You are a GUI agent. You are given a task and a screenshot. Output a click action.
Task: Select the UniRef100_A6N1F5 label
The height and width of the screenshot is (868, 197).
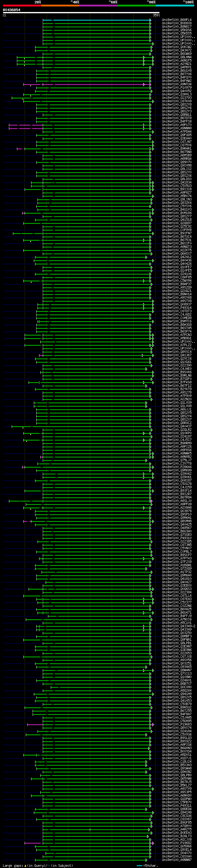(x=177, y=61)
